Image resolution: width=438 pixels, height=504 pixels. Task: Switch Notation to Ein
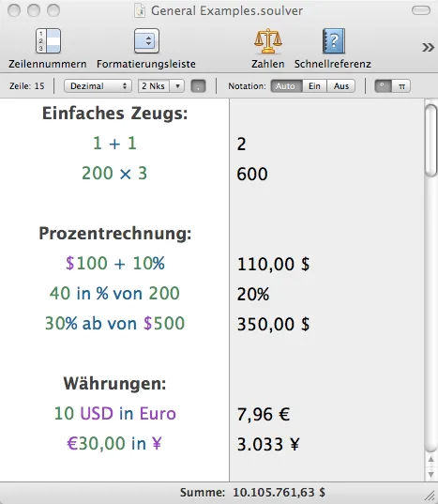[x=314, y=86]
